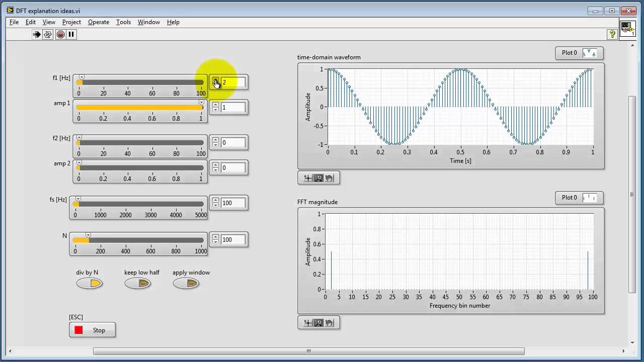The image size is (644, 362).
Task: Open the File menu
Action: [14, 22]
